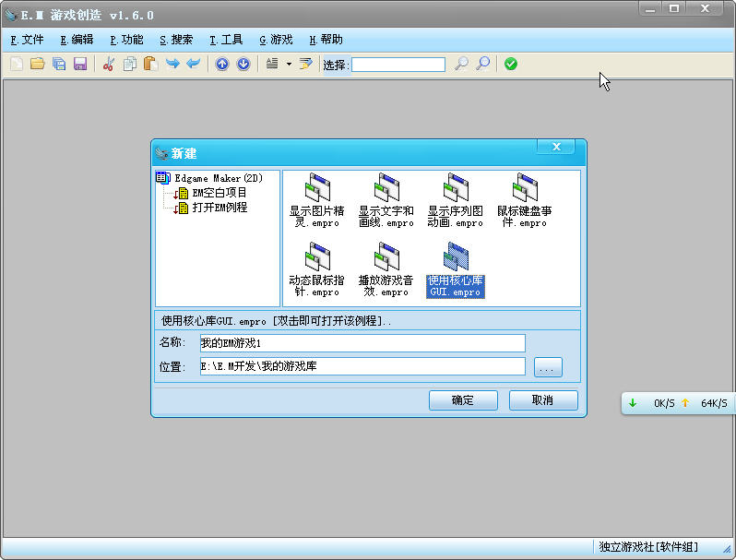This screenshot has height=560, width=736.
Task: Click the Save floppy disk icon
Action: [80, 64]
